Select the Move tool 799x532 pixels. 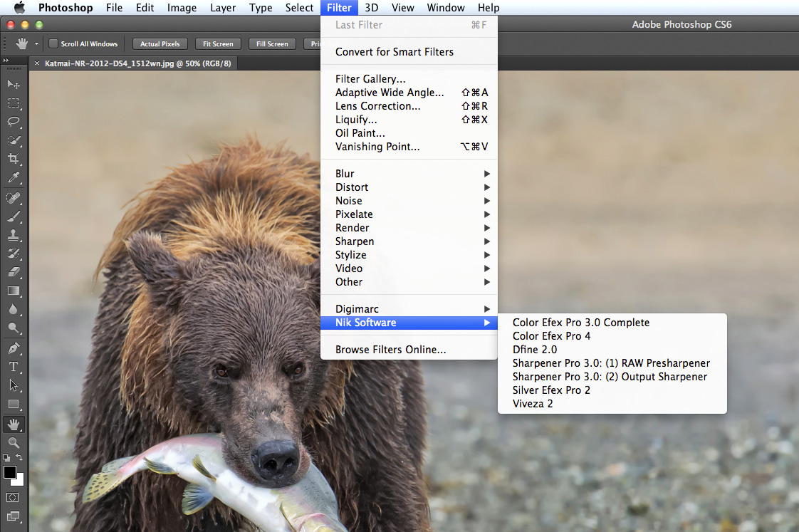click(x=14, y=85)
